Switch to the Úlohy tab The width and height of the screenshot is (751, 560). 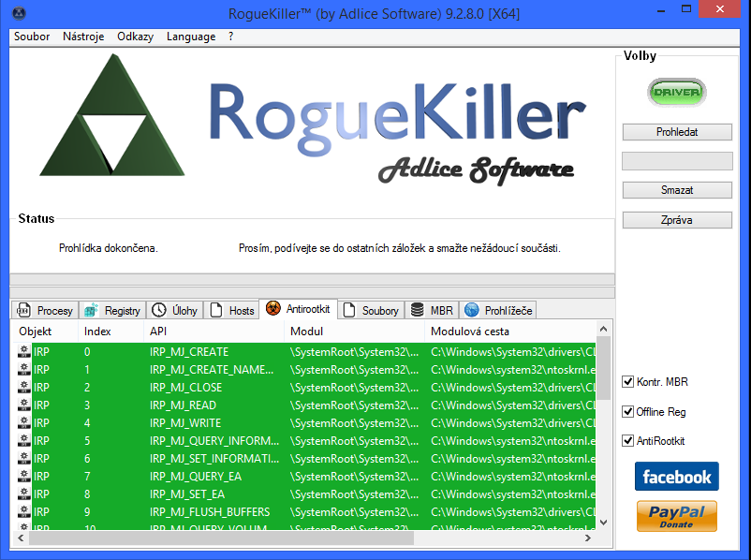(175, 310)
